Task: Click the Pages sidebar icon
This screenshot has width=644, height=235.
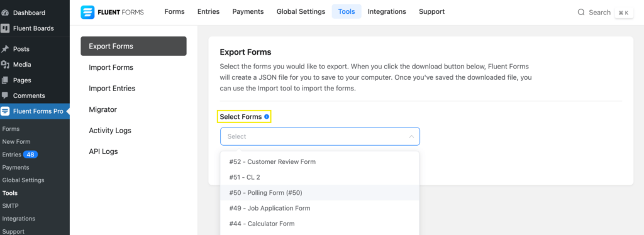Action: 5,80
